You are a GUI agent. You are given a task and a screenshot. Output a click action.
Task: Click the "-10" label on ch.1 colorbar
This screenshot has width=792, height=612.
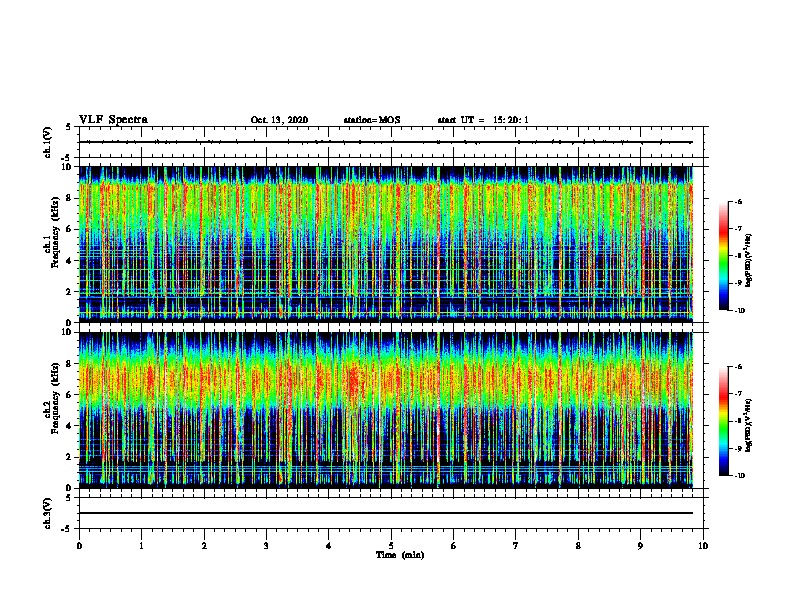coord(740,310)
